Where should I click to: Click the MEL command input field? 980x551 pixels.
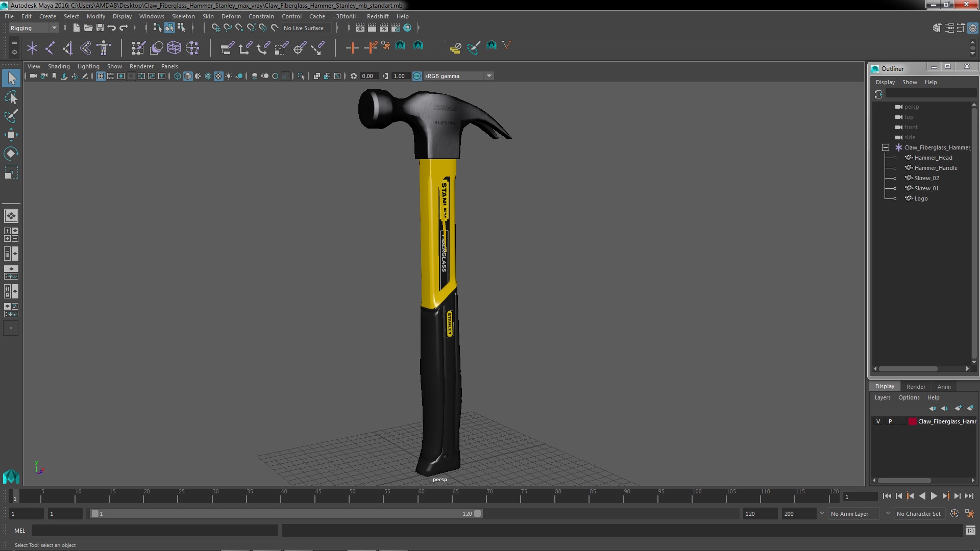coord(155,531)
